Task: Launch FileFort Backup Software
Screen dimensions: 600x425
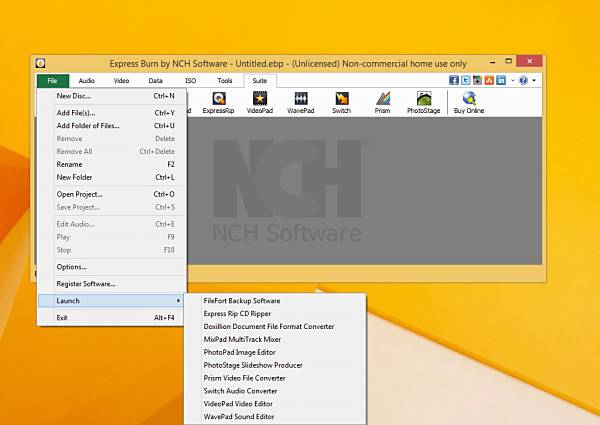Action: [275, 301]
